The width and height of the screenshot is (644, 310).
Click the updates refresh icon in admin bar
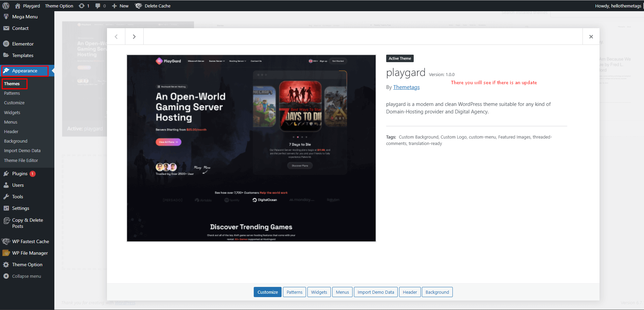(x=82, y=6)
